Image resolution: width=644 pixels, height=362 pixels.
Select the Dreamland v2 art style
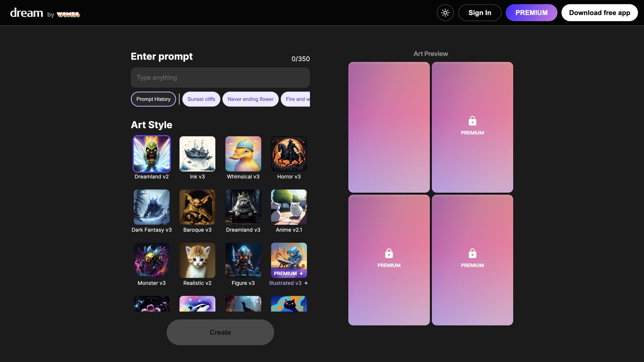coord(152,154)
